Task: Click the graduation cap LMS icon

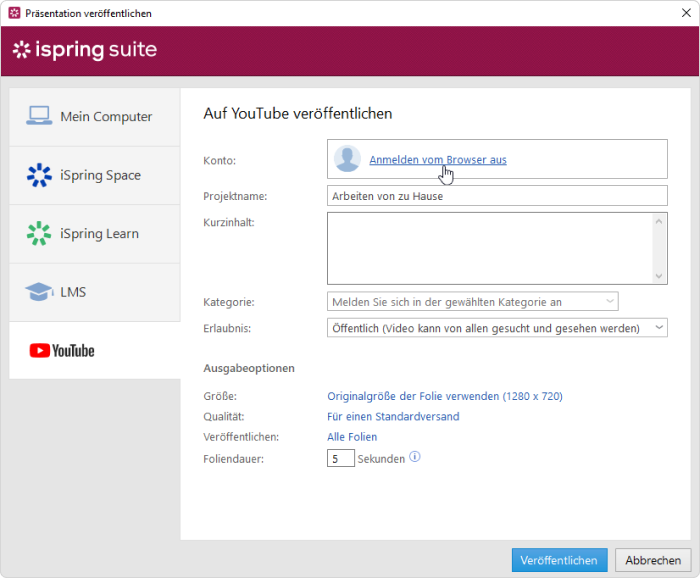Action: pyautogui.click(x=39, y=292)
